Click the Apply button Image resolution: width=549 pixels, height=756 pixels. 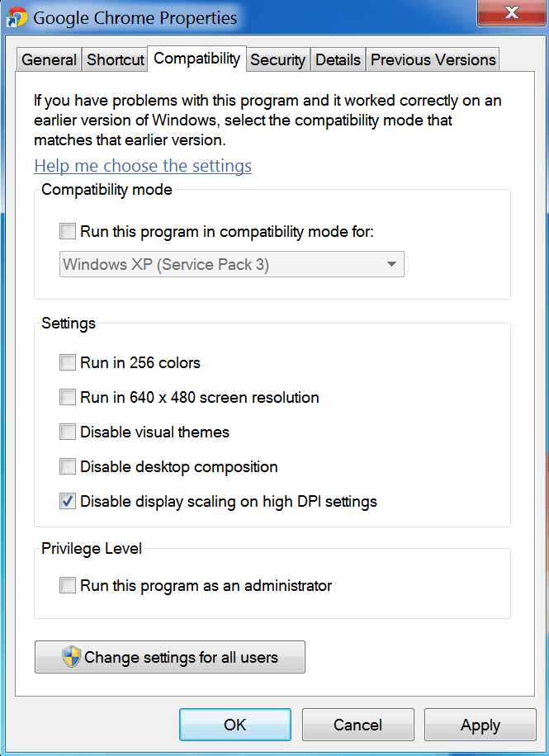(480, 725)
